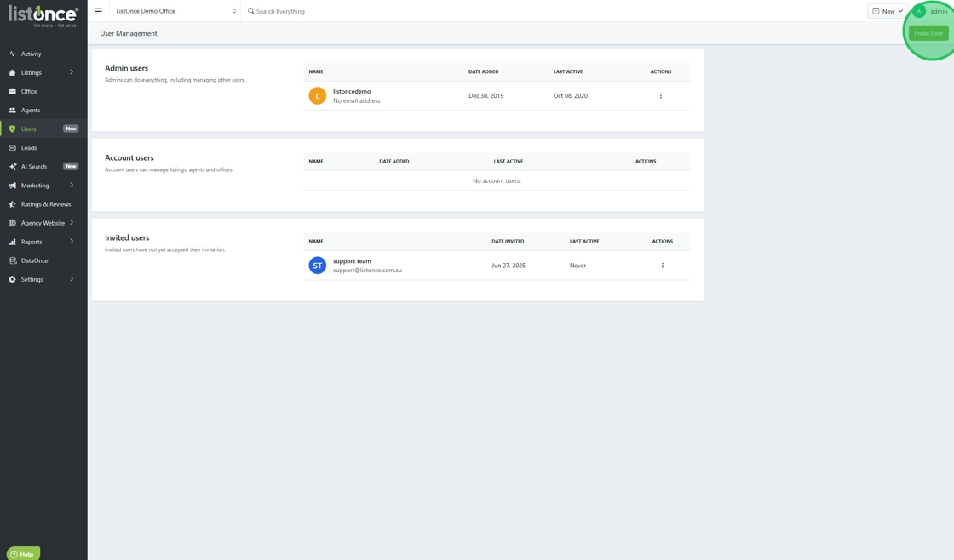Click the Settings gear icon
This screenshot has width=954, height=560.
coord(12,280)
